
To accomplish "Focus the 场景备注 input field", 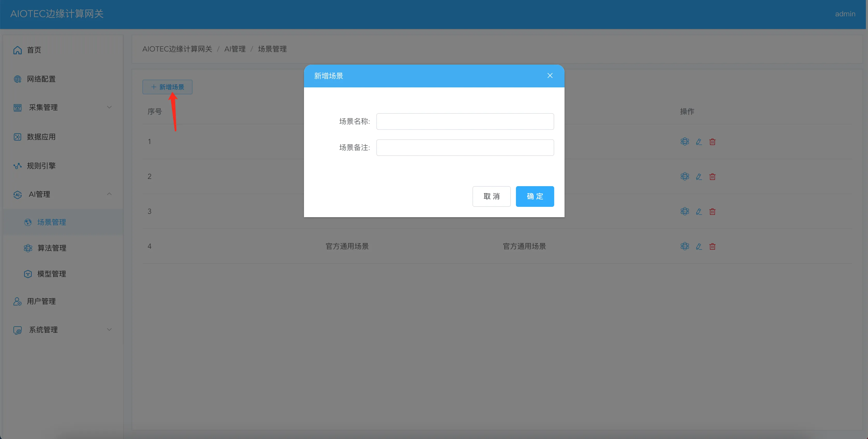I will coord(465,148).
